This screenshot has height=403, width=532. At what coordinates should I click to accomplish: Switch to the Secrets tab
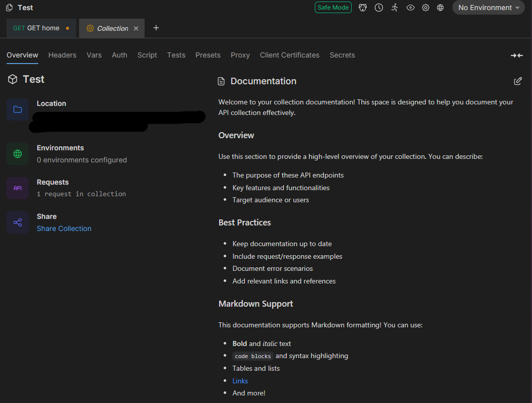[342, 55]
